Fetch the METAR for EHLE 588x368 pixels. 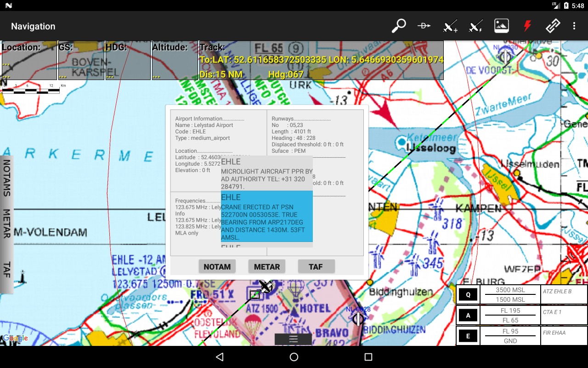(x=266, y=266)
